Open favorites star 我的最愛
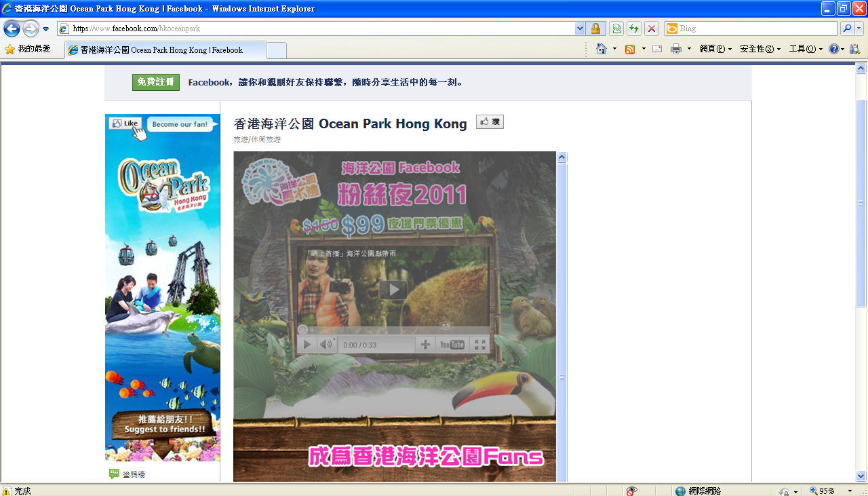 coord(28,49)
